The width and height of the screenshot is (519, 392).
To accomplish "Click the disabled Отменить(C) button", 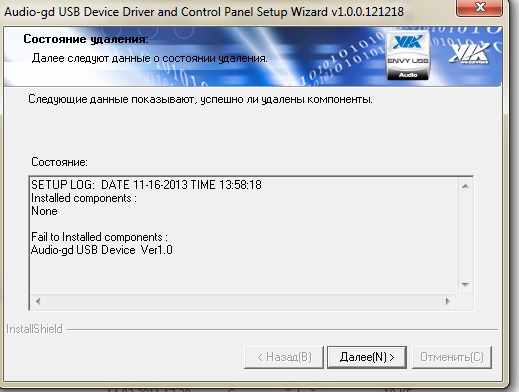I will 452,357.
